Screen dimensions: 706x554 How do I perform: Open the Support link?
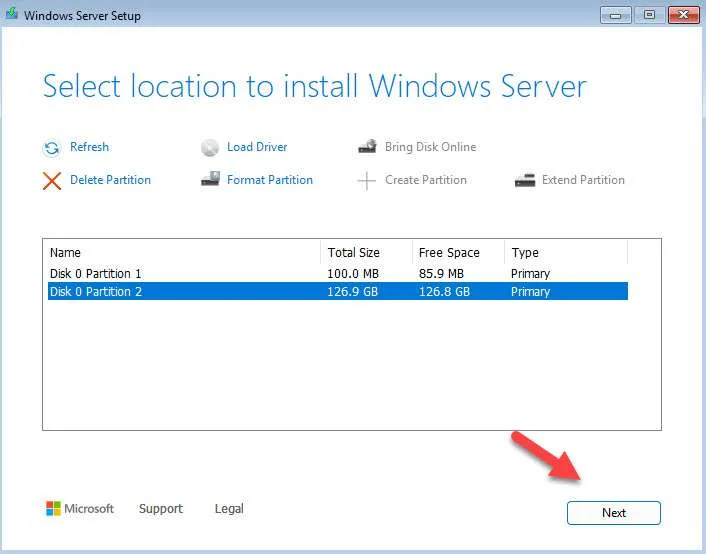tap(161, 509)
